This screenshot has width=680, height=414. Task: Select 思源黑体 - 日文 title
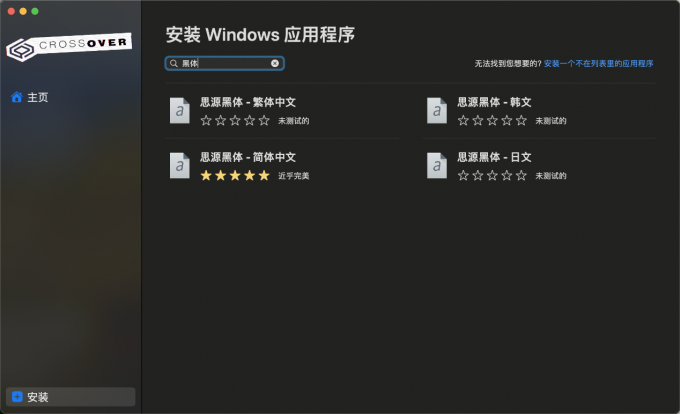coord(494,157)
